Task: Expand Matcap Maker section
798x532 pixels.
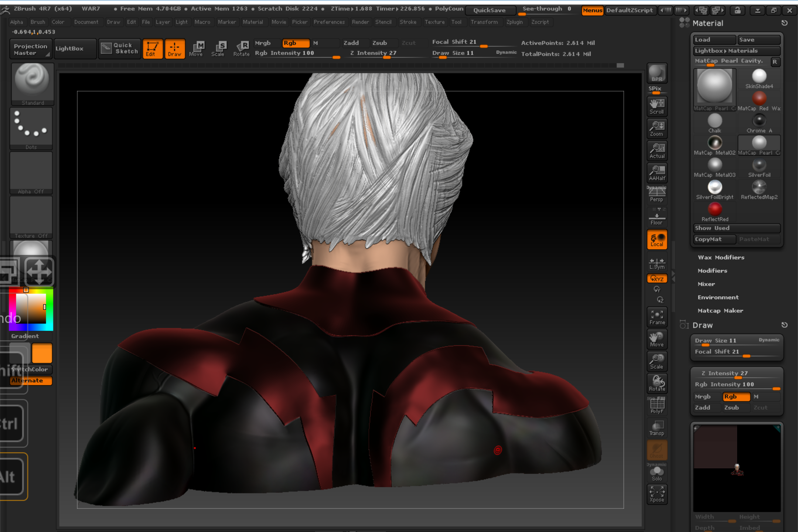Action: 720,311
